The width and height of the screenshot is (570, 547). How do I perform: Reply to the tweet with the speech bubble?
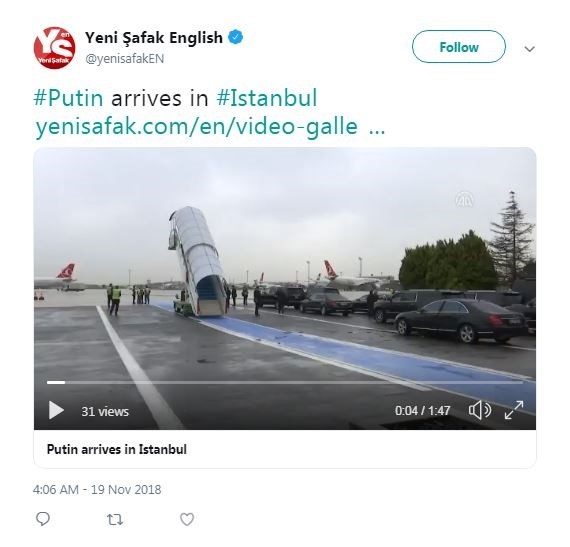tap(43, 519)
